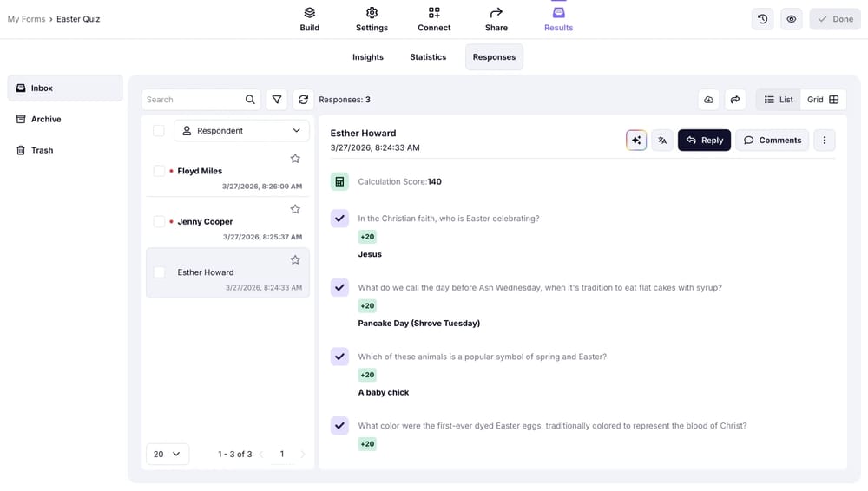The width and height of the screenshot is (868, 491).
Task: Click the preview eye icon
Action: 791,19
